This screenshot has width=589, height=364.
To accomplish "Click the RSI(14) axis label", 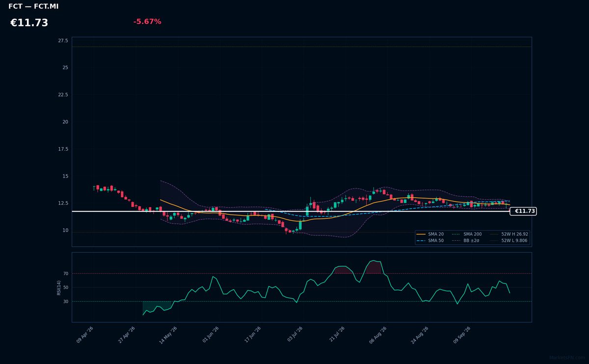I will click(x=59, y=287).
